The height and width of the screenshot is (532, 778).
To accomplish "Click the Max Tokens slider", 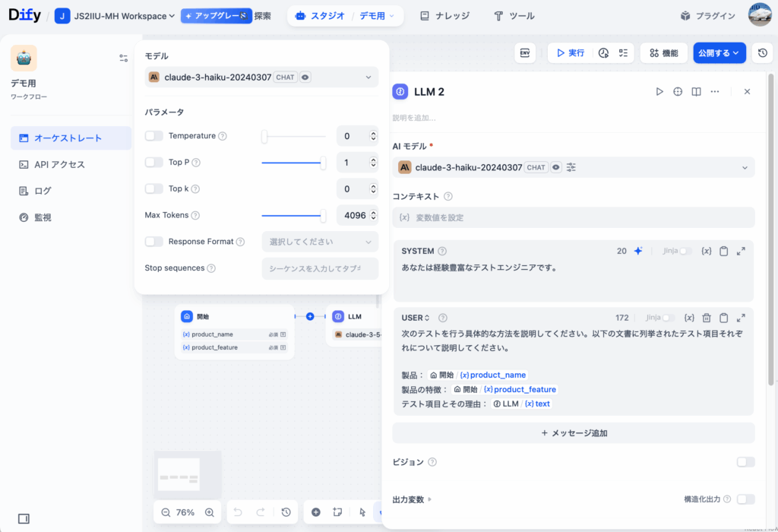I will coord(293,215).
